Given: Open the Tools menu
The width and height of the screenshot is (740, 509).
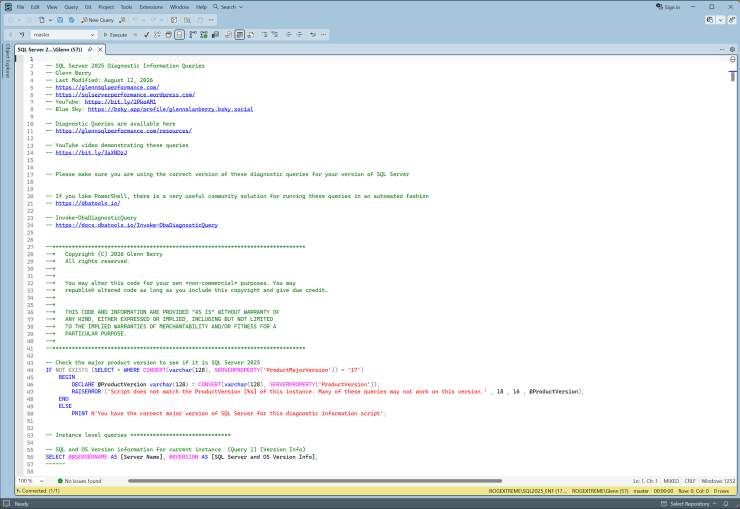Looking at the screenshot, I should [x=126, y=7].
